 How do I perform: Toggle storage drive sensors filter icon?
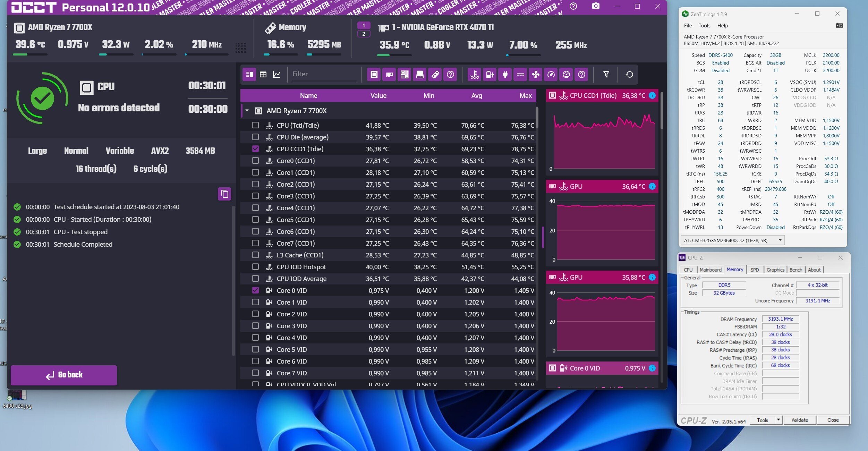420,74
